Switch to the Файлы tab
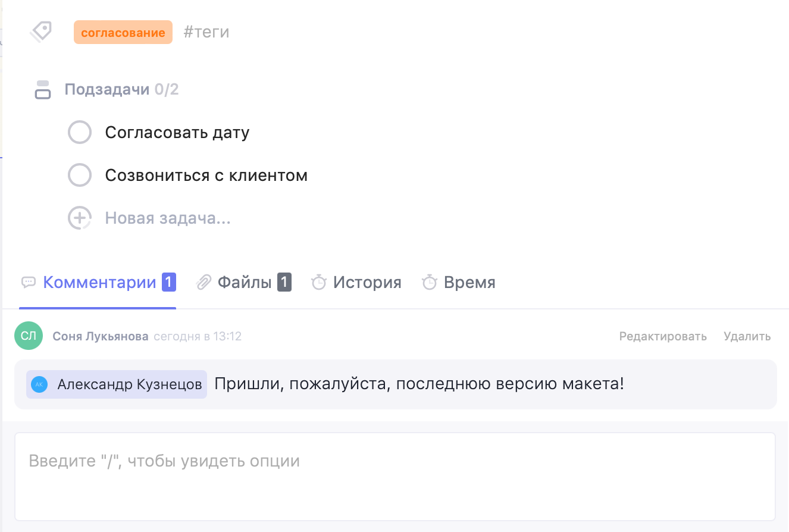 point(245,282)
